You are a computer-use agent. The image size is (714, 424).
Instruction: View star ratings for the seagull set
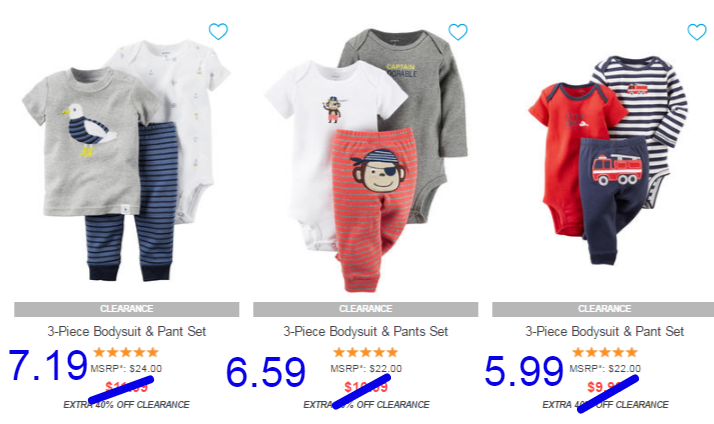[126, 352]
